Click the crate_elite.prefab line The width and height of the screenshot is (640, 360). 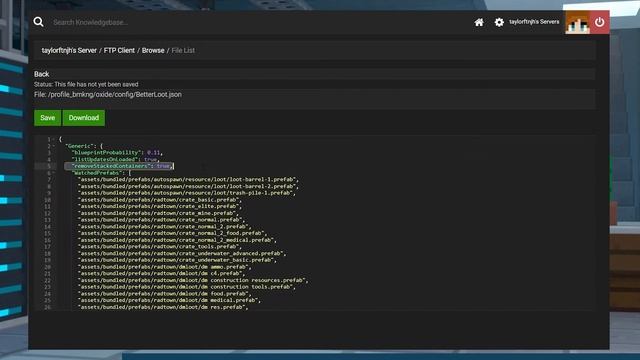tap(160, 207)
